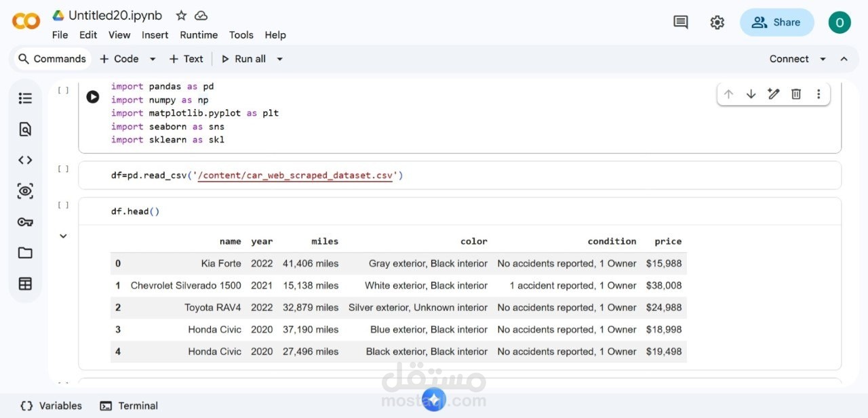The image size is (868, 418).
Task: Open the Edit menu
Action: click(88, 35)
